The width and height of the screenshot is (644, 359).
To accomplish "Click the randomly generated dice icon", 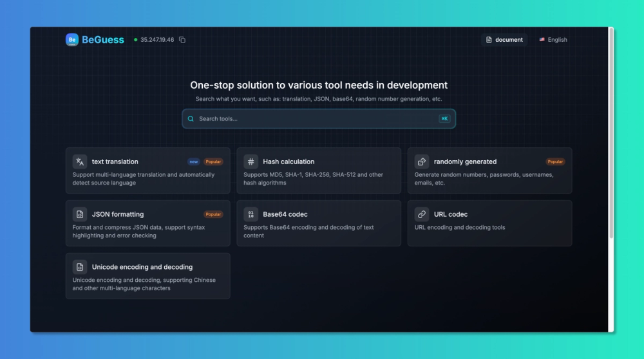I will [x=421, y=161].
